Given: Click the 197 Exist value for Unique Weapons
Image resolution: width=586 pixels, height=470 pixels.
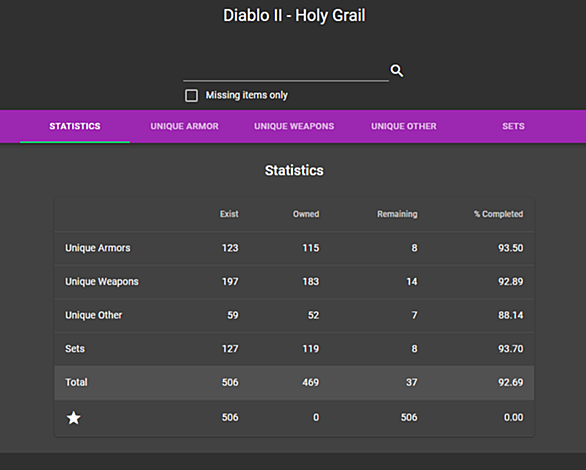Looking at the screenshot, I should click(x=230, y=282).
